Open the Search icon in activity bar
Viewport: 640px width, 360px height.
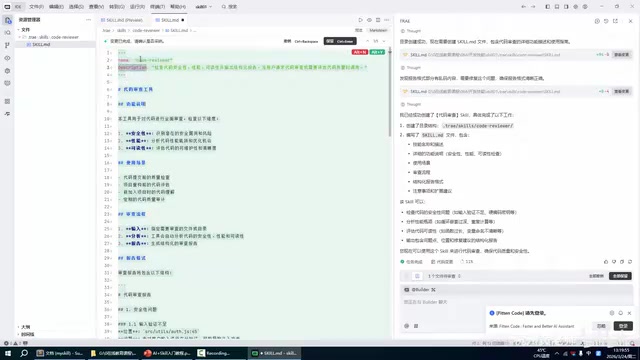pyautogui.click(x=8, y=33)
